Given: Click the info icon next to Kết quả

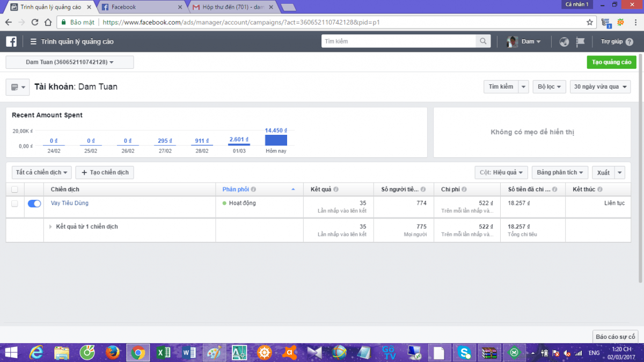Looking at the screenshot, I should 335,190.
